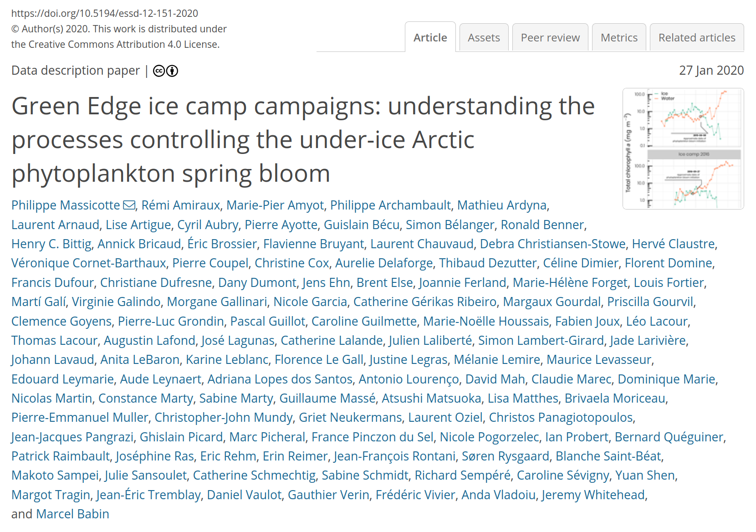
Task: Select author Hervé Claustre
Action: [673, 244]
